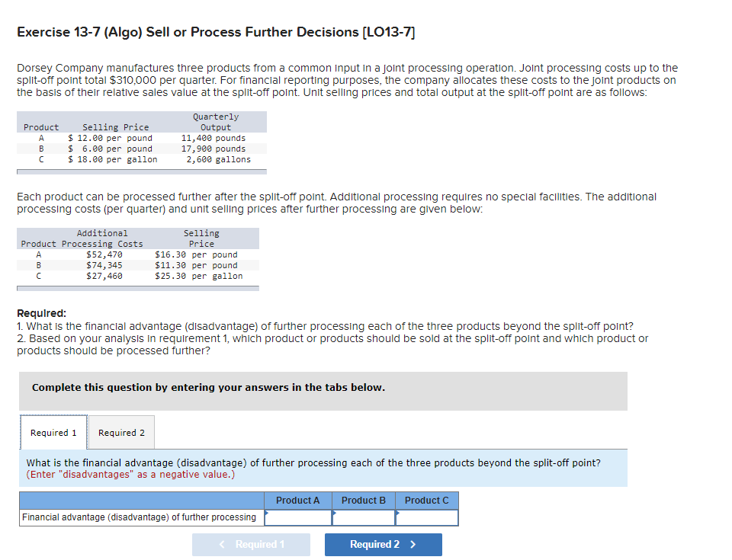732x560 pixels.
Task: Click the Product A answer input field
Action: [298, 517]
